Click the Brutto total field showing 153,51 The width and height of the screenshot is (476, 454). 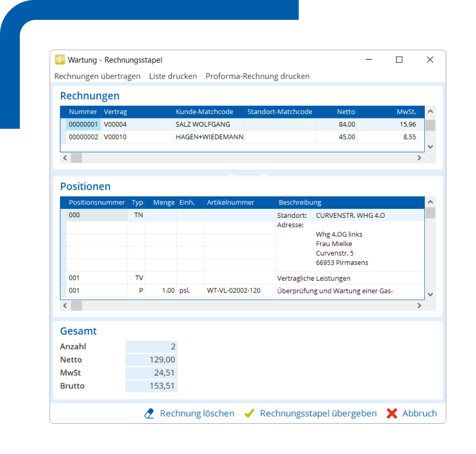click(152, 386)
